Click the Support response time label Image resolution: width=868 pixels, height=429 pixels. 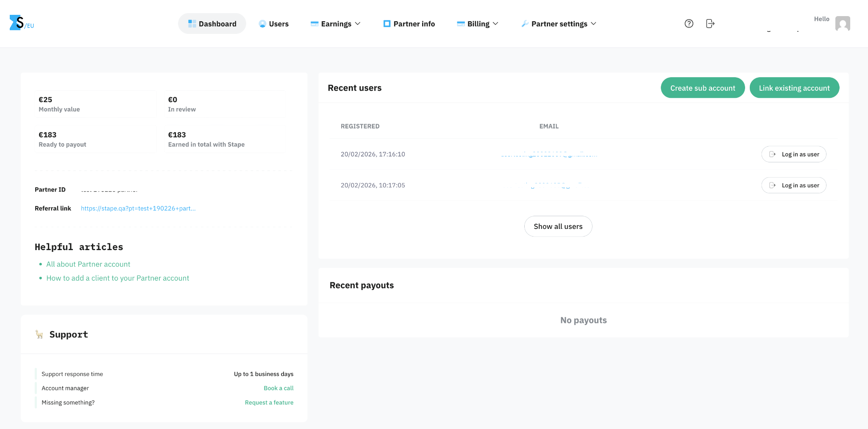pyautogui.click(x=72, y=374)
